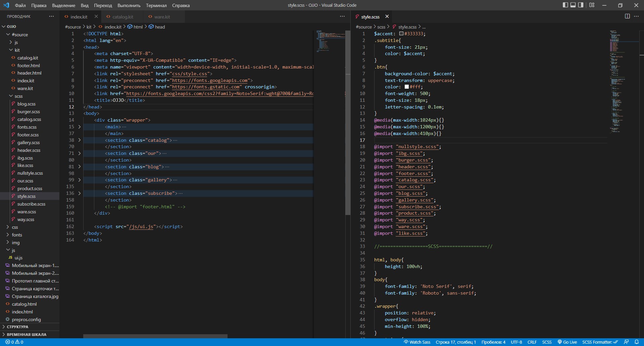The height and width of the screenshot is (346, 644).
Task: Click the left editor horizontal scrollbar
Action: coord(155,336)
